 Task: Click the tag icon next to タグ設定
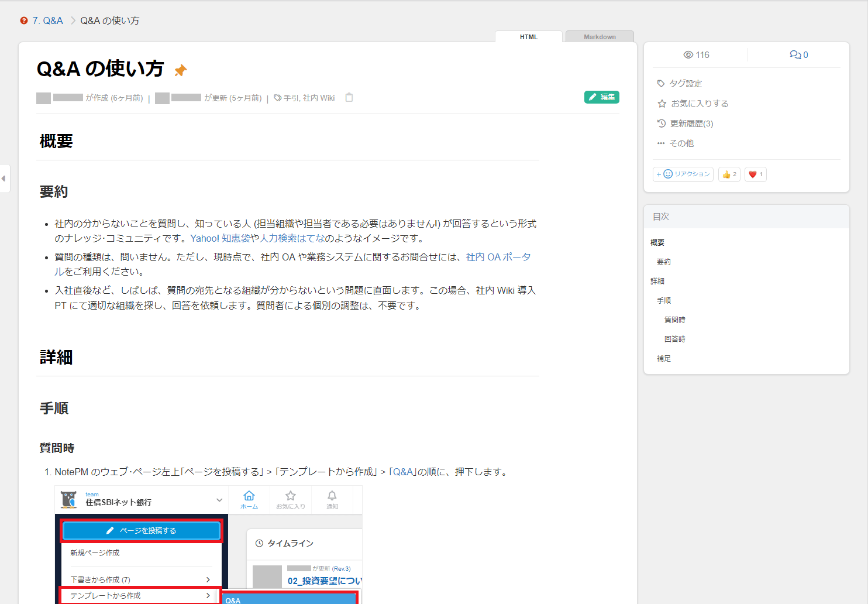tap(661, 84)
